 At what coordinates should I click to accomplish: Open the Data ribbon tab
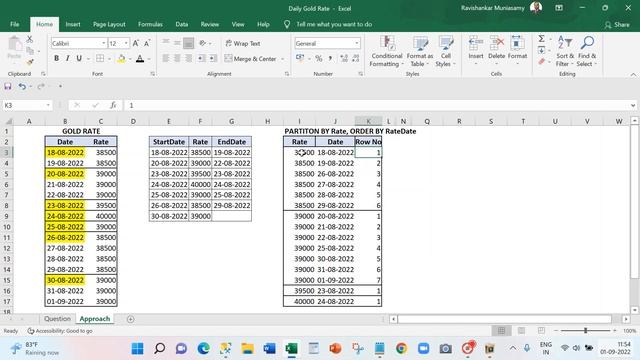(182, 24)
